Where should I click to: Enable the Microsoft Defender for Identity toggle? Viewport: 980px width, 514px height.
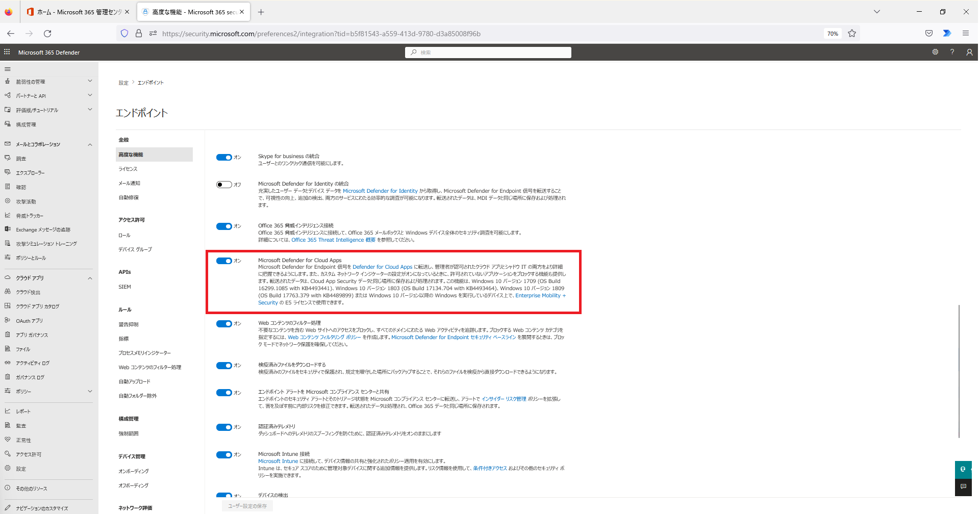point(224,185)
